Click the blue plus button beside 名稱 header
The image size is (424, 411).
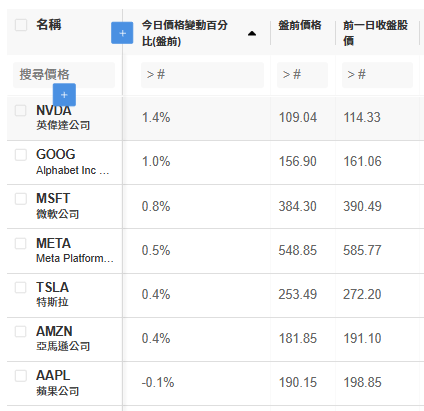tap(122, 33)
